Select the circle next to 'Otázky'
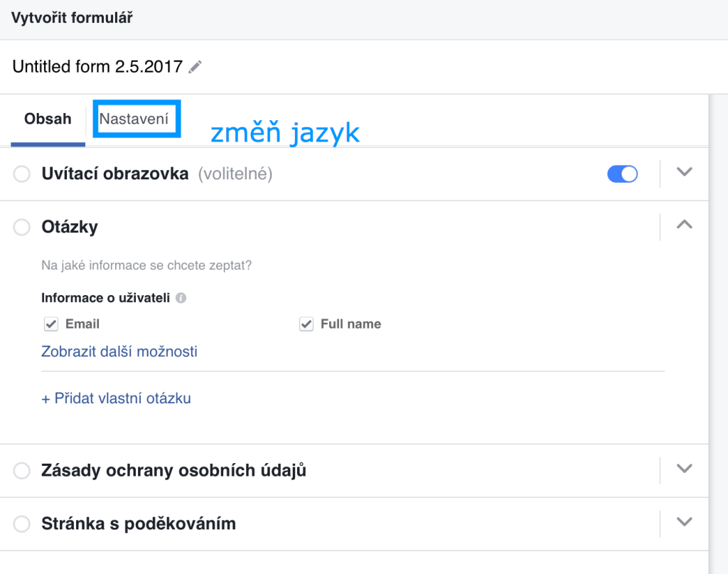 (x=21, y=226)
